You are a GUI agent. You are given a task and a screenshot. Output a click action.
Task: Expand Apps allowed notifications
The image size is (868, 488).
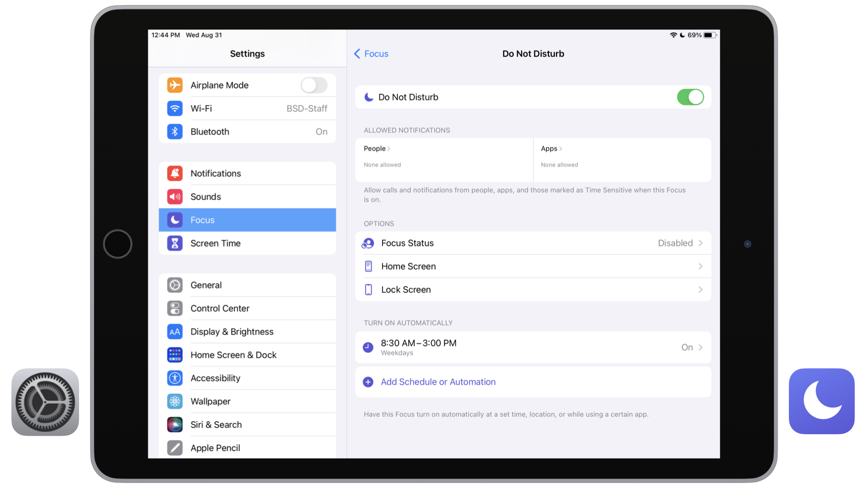coord(552,149)
